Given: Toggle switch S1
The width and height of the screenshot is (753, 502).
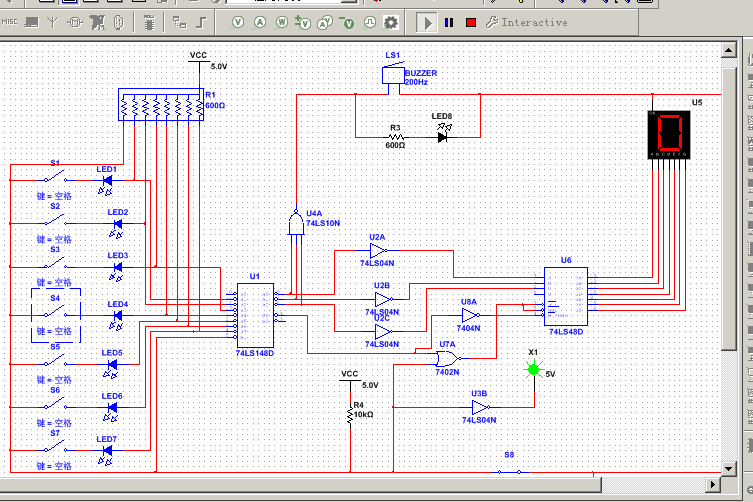Looking at the screenshot, I should click(55, 176).
